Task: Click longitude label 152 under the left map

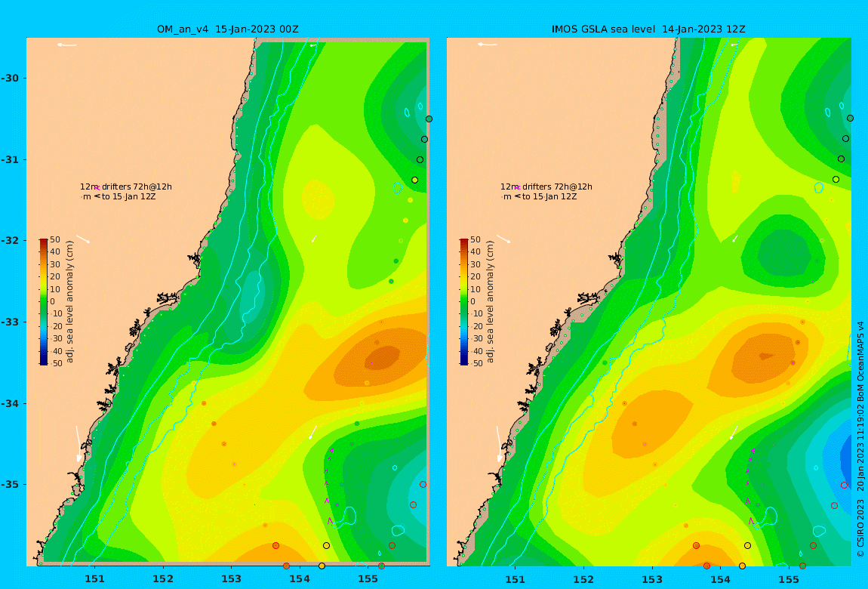Action: click(x=163, y=579)
